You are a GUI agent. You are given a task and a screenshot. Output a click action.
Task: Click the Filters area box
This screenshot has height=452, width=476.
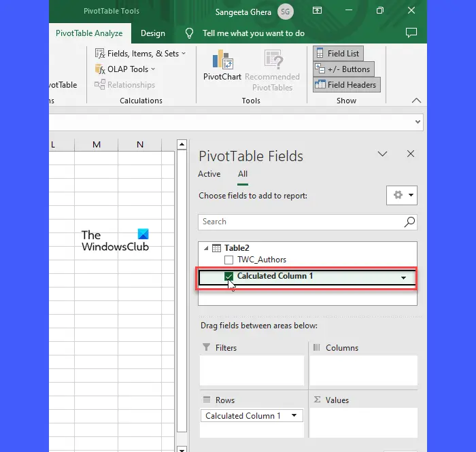[252, 370]
